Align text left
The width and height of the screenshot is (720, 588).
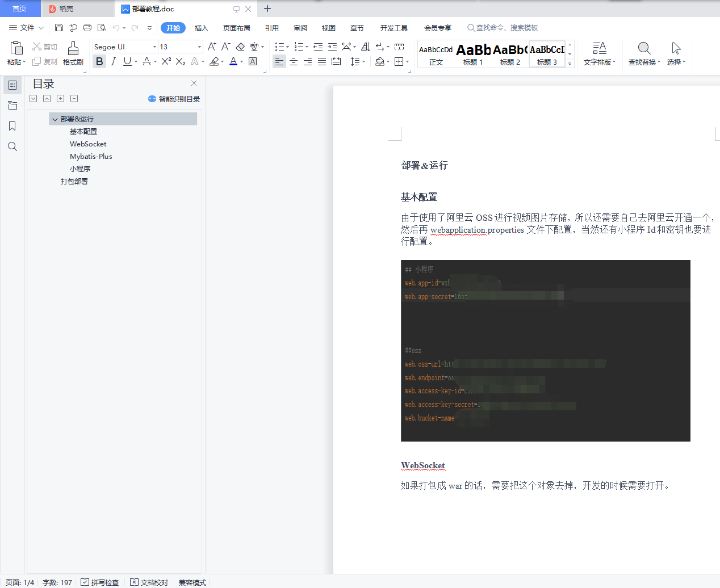(279, 61)
